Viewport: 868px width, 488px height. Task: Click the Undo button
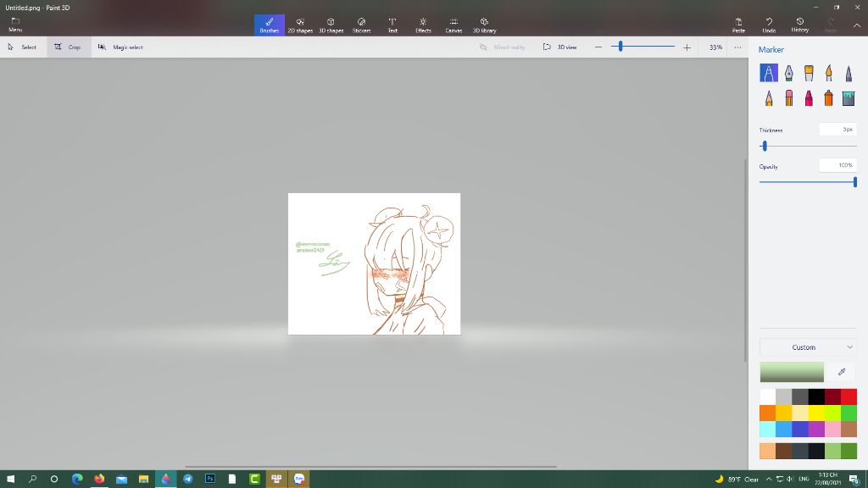point(769,25)
